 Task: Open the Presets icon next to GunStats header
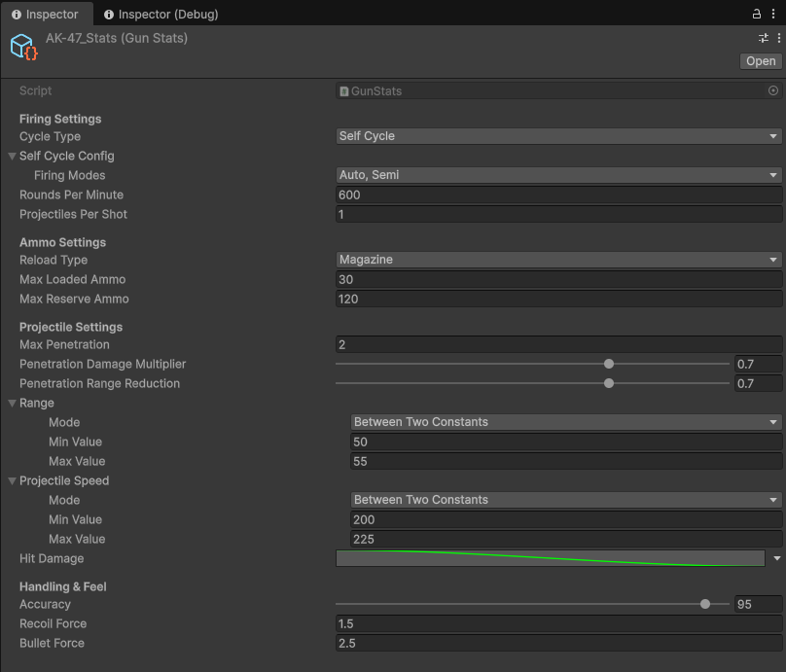[763, 38]
